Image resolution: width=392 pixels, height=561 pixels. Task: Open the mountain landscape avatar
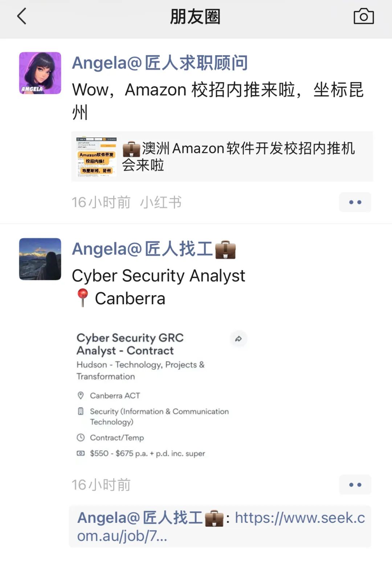(x=40, y=259)
